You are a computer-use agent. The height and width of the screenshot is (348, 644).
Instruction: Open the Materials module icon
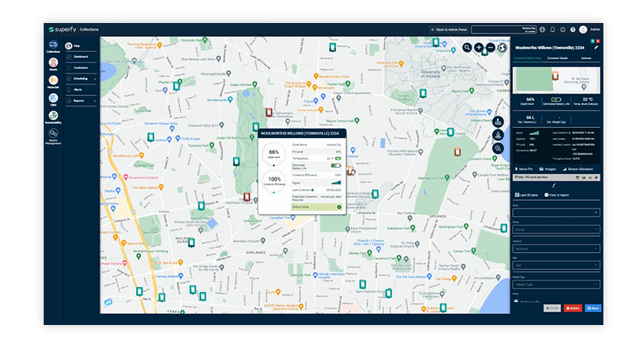coord(53,82)
